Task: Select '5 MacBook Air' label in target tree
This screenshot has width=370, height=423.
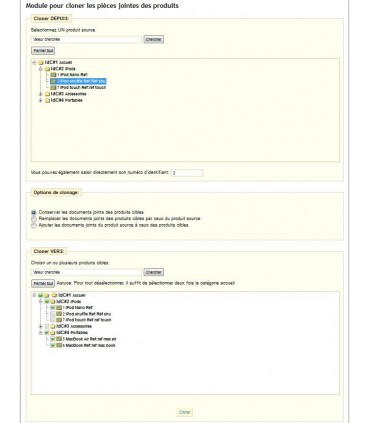Action: [89, 339]
